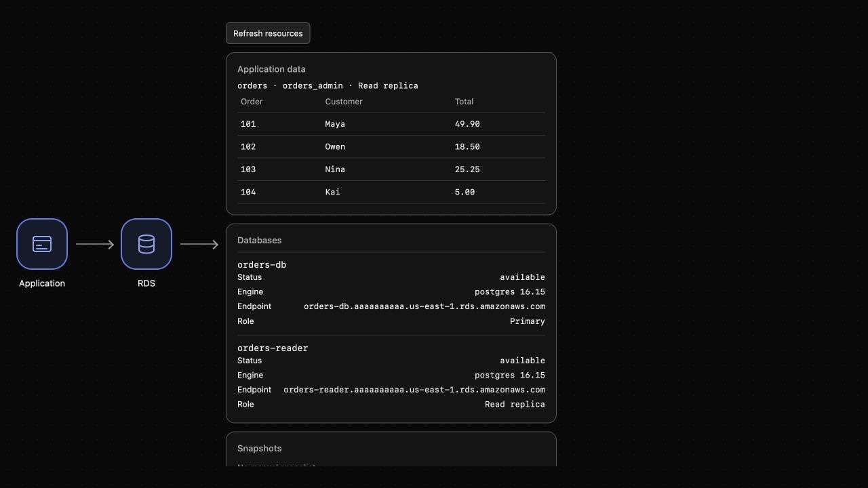Click the Order column header
868x488 pixels.
[x=252, y=102]
